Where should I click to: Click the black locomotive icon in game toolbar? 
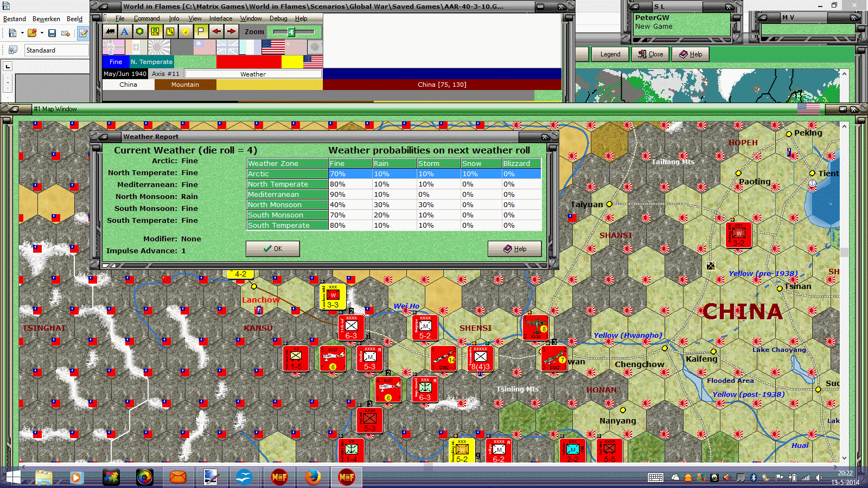(x=110, y=31)
